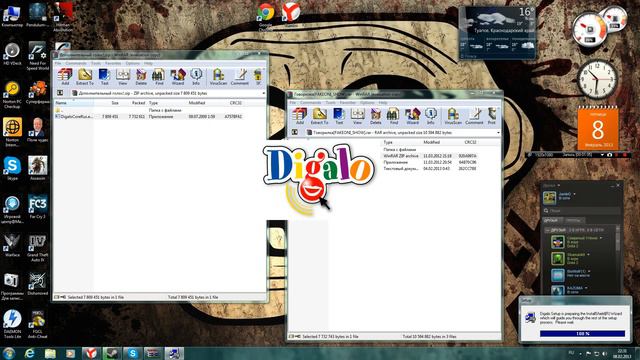Select the Dishonored desktop icon
The image size is (640, 360).
click(38, 284)
